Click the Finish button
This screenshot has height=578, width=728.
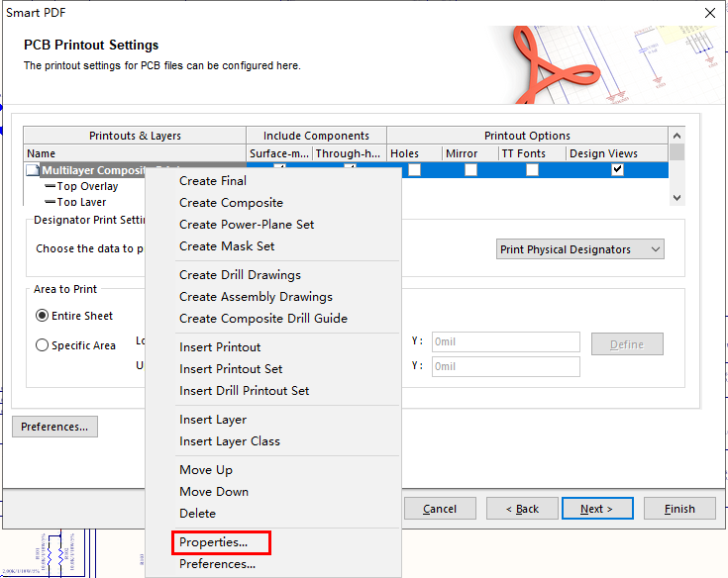(x=679, y=509)
